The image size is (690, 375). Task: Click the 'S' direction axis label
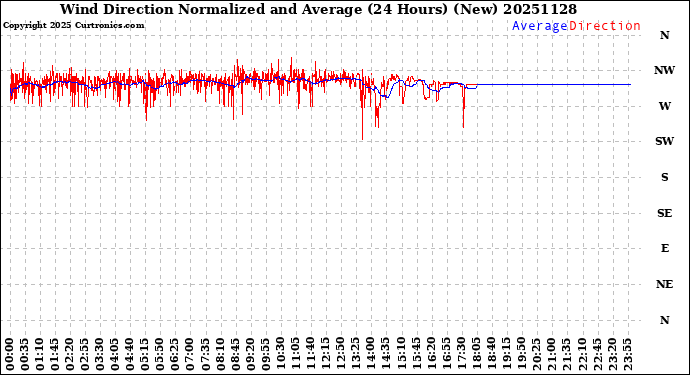point(664,177)
